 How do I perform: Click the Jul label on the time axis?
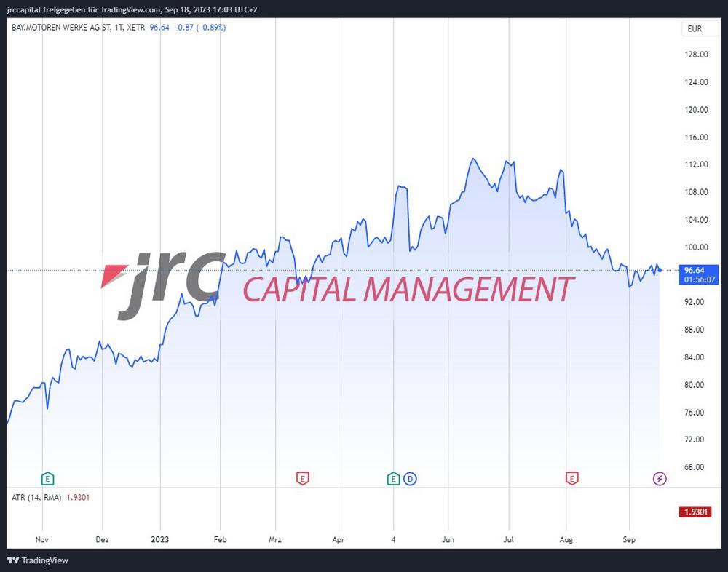(509, 539)
